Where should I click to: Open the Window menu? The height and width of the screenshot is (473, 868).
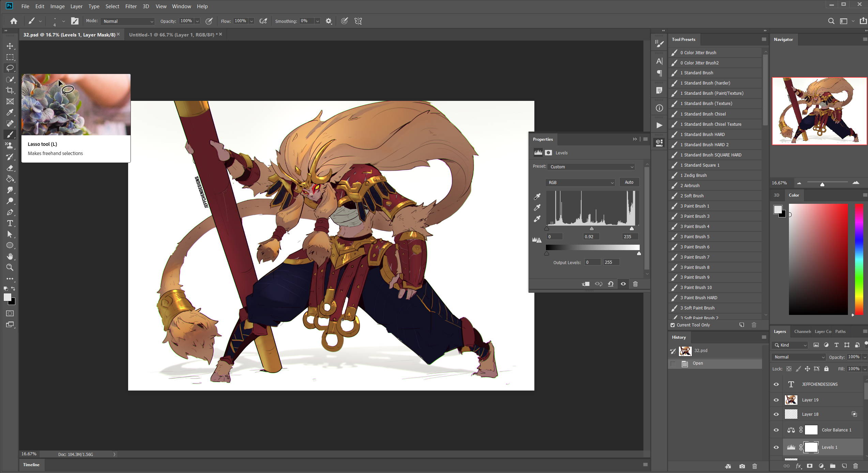click(181, 6)
